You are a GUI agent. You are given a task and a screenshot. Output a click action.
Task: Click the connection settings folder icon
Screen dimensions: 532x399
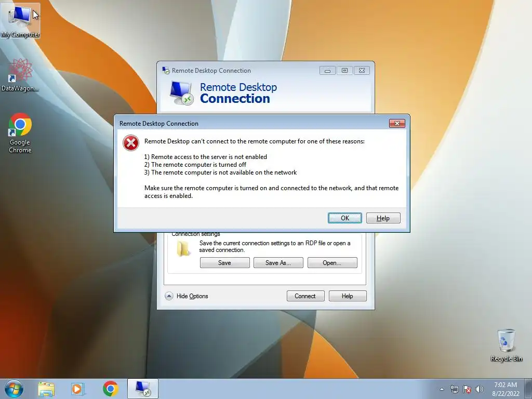point(183,248)
